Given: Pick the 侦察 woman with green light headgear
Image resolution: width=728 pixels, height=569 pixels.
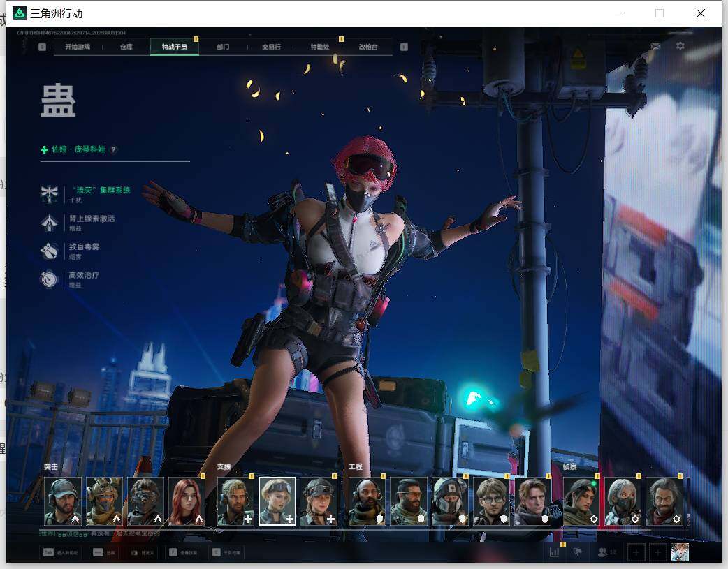Looking at the screenshot, I should pos(581,501).
